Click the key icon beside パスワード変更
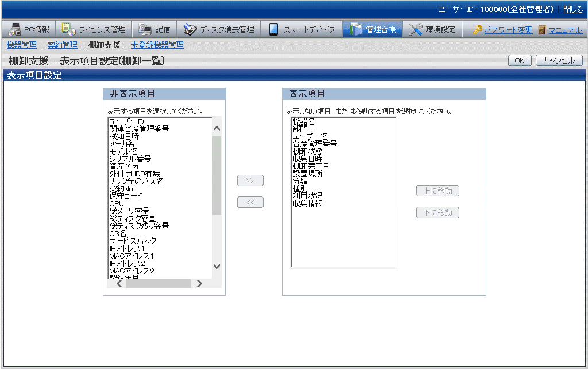This screenshot has height=370, width=588. [x=477, y=30]
